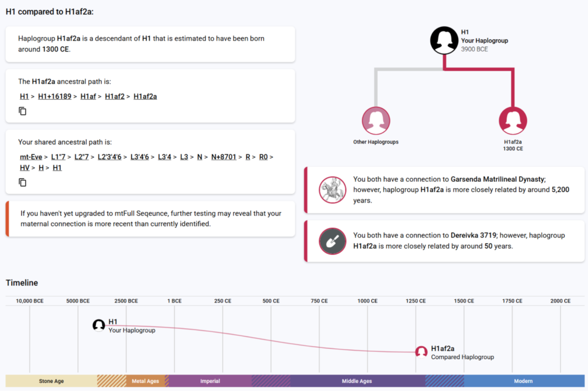This screenshot has width=588, height=391.
Task: Click the Modern era band on timeline
Action: (522, 381)
